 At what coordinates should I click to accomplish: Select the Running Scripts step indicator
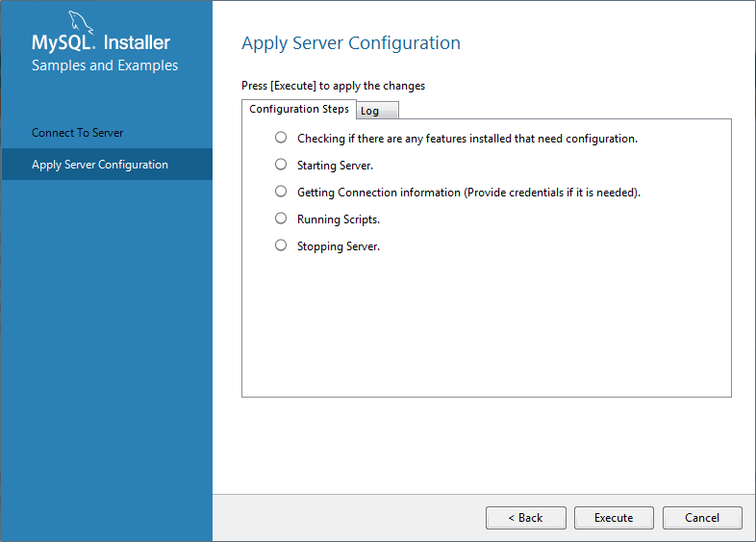point(281,219)
